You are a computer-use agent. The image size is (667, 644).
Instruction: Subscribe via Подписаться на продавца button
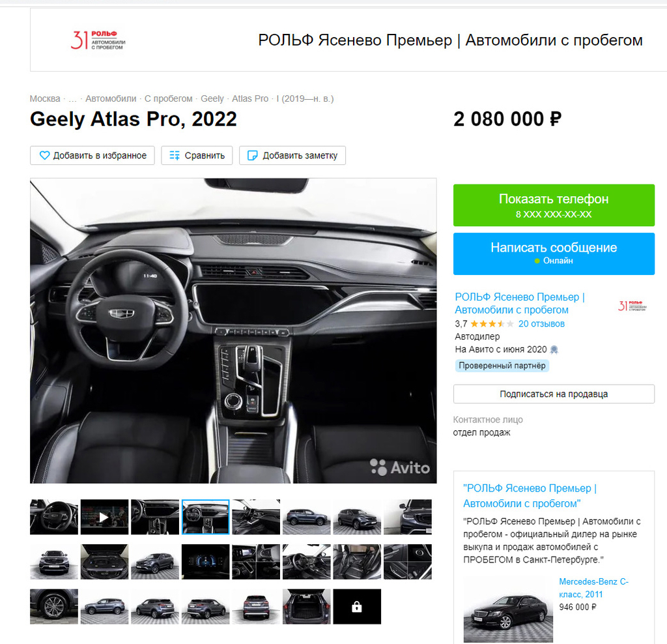554,394
